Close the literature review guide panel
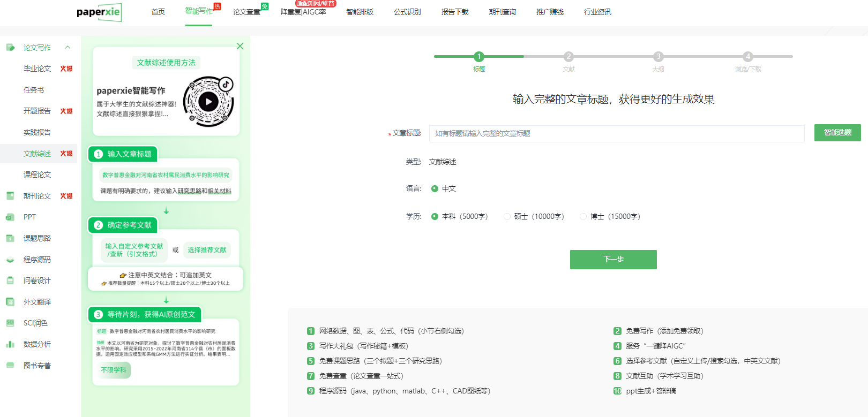Image resolution: width=868 pixels, height=417 pixels. [240, 46]
